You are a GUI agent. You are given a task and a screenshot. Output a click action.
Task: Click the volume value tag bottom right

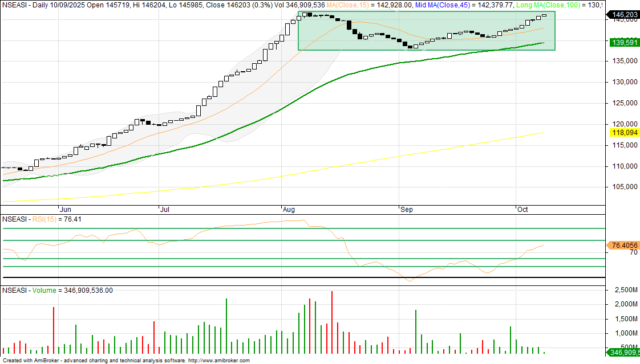coord(623,353)
